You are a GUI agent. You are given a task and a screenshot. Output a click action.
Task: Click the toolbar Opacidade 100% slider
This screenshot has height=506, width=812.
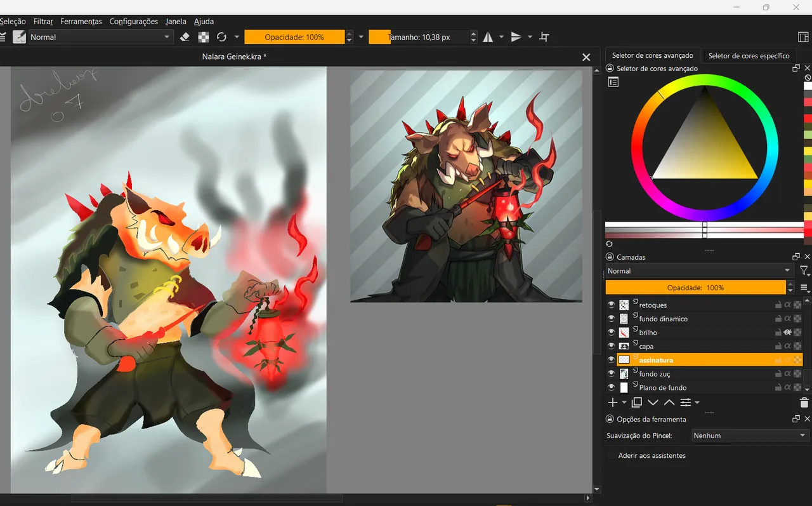pyautogui.click(x=294, y=37)
